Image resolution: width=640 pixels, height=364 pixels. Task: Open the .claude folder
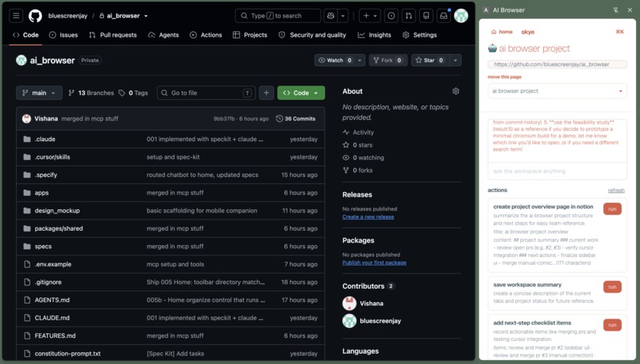click(x=45, y=139)
